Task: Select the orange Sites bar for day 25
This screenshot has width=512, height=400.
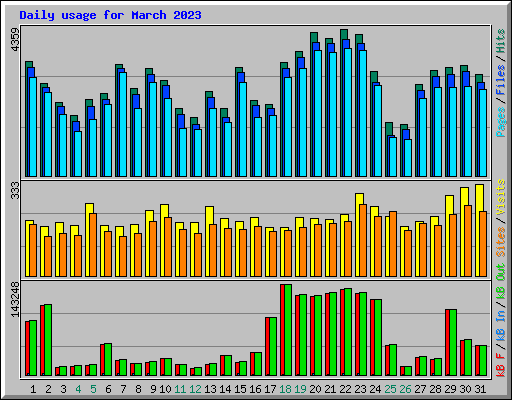Action: 393,244
